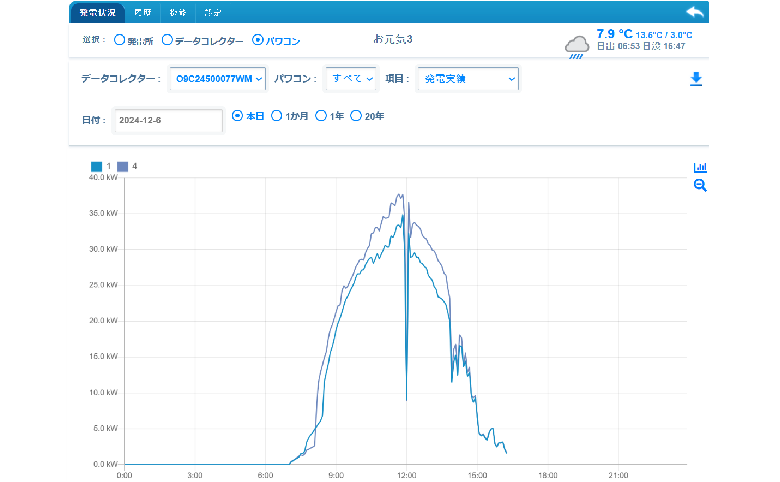
Task: Expand the パワコン すべて dropdown
Action: (x=351, y=78)
